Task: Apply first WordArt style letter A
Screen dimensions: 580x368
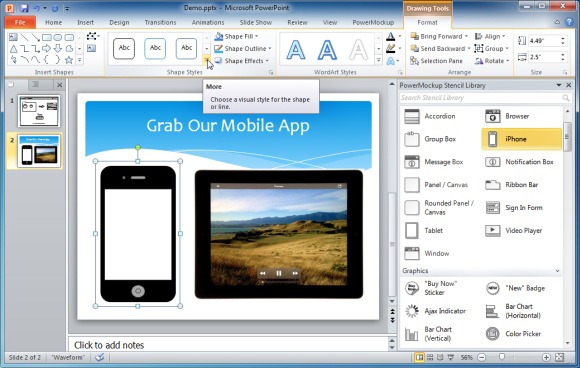Action: (x=296, y=50)
